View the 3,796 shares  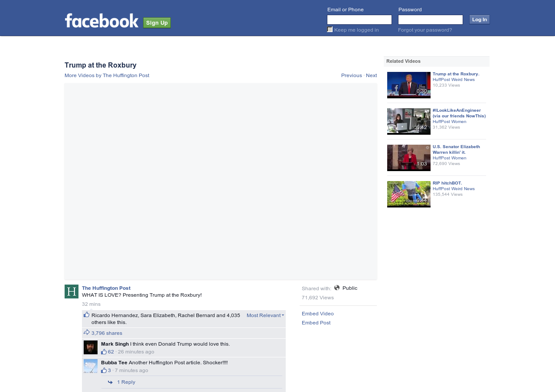(x=107, y=333)
